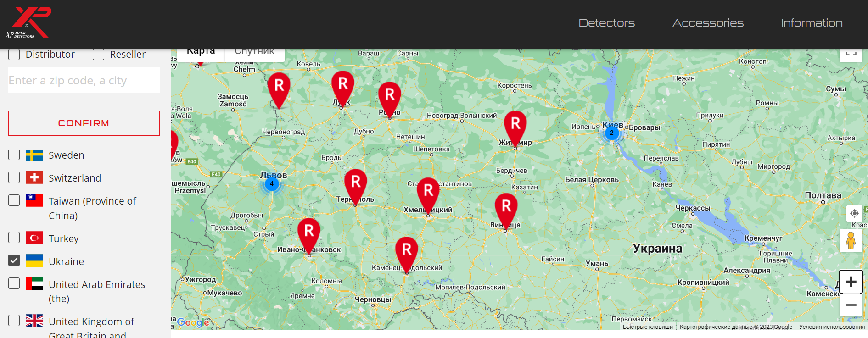Open the reseller pin at Zhytomyr
Viewport: 868px width, 338px height.
point(515,128)
